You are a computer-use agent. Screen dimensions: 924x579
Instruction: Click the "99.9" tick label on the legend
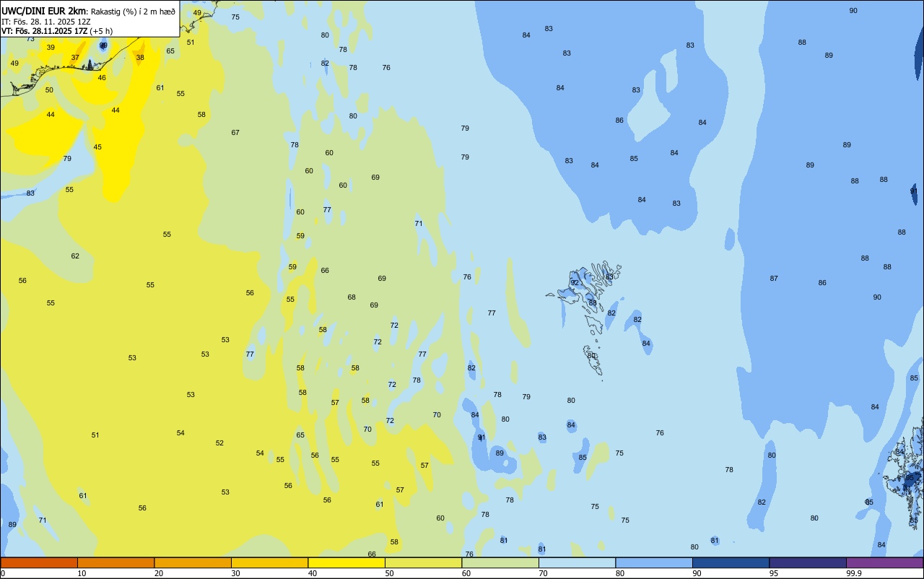pyautogui.click(x=854, y=573)
